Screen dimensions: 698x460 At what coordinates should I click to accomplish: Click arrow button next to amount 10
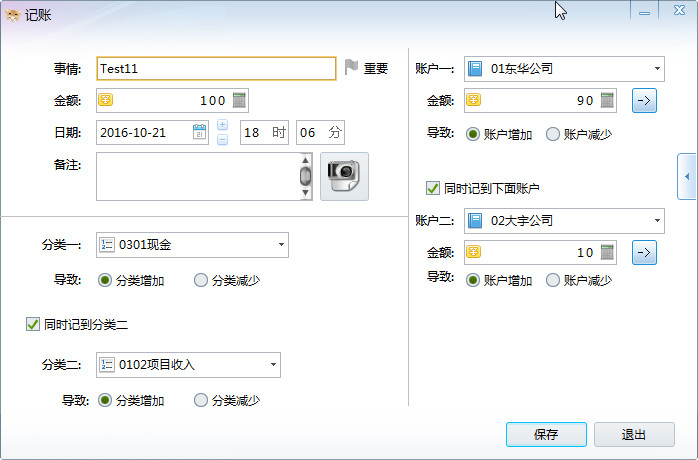pyautogui.click(x=644, y=252)
